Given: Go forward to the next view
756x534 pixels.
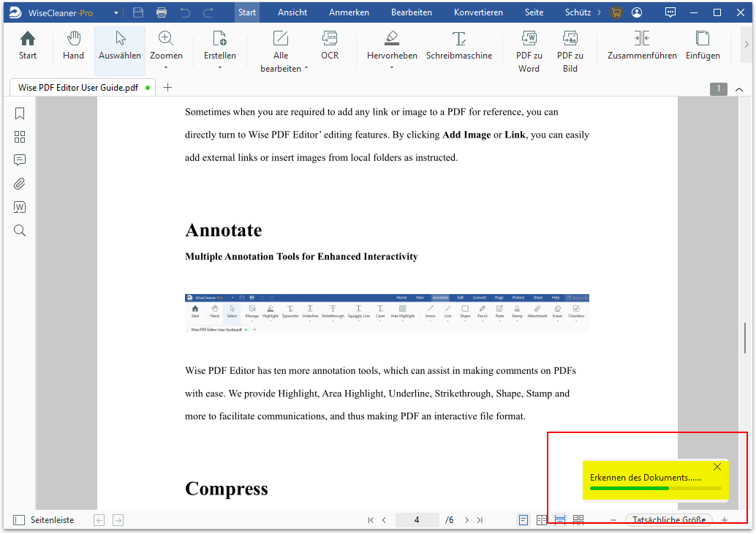Looking at the screenshot, I should tap(118, 520).
